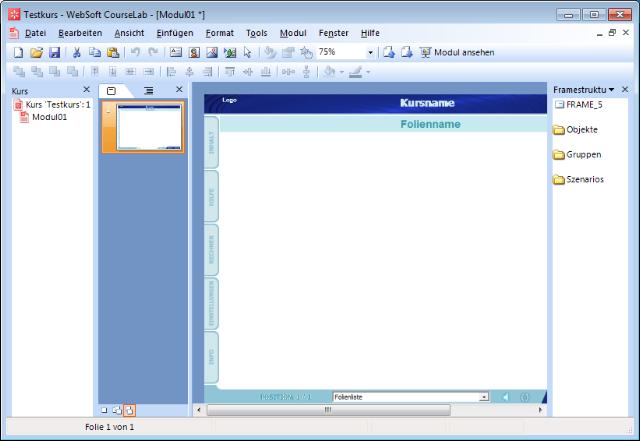Screen dimensions: 640x441
Task: Click the align left edges icon
Action: click(171, 72)
